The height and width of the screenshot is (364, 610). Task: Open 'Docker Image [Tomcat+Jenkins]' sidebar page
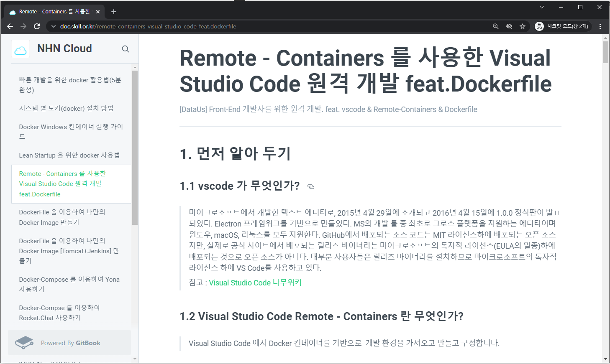coord(71,251)
